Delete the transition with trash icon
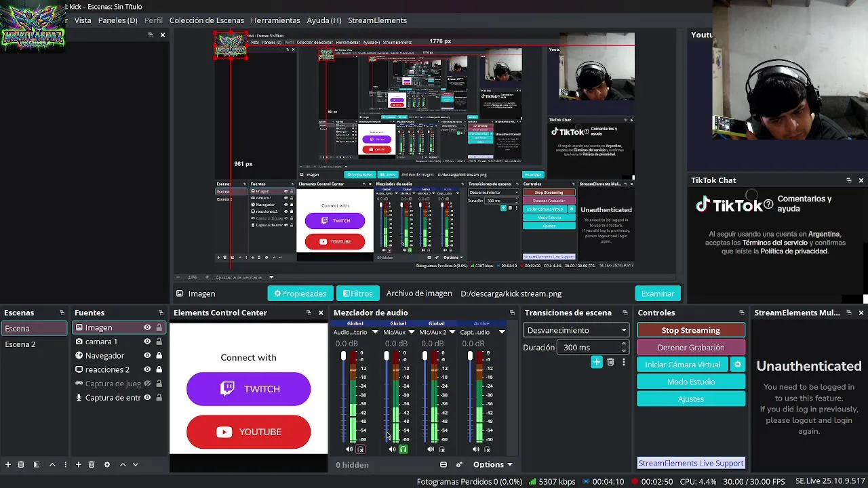The width and height of the screenshot is (868, 488). tap(610, 363)
